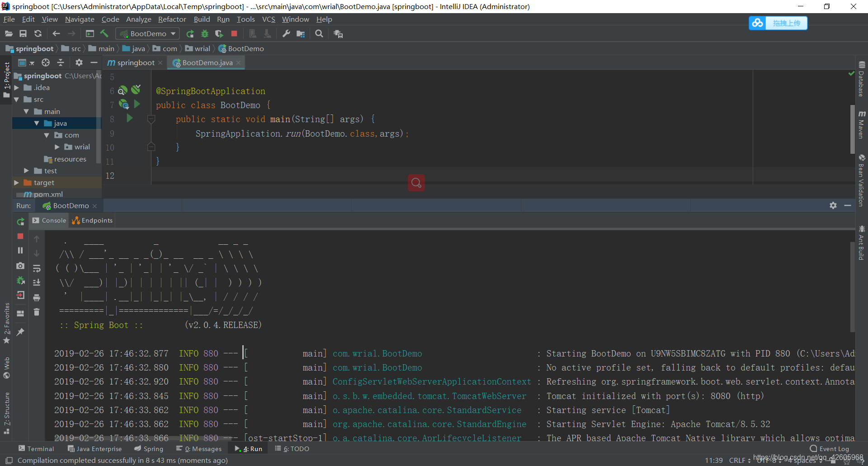Open the Terminal tool window
Screen dimensions: 868x466
click(x=36, y=449)
